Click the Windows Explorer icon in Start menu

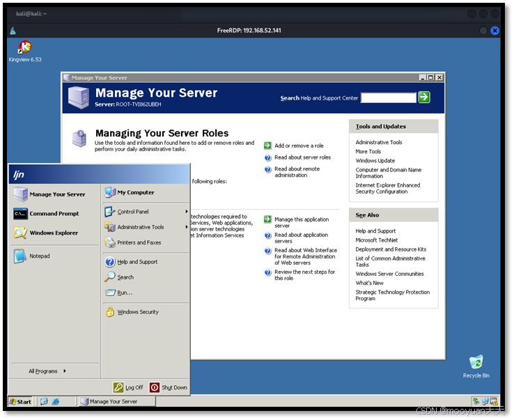pos(20,233)
